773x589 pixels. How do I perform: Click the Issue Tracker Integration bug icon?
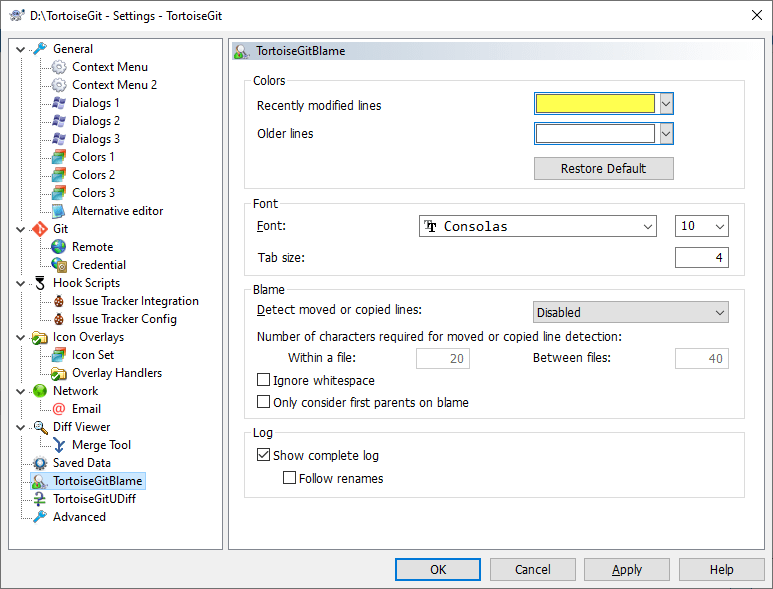59,301
